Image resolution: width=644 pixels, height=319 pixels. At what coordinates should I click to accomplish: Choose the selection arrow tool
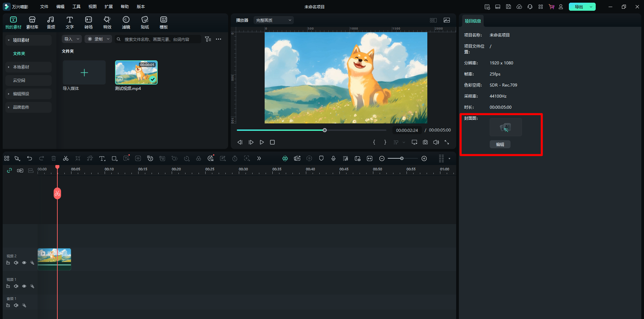(17, 158)
